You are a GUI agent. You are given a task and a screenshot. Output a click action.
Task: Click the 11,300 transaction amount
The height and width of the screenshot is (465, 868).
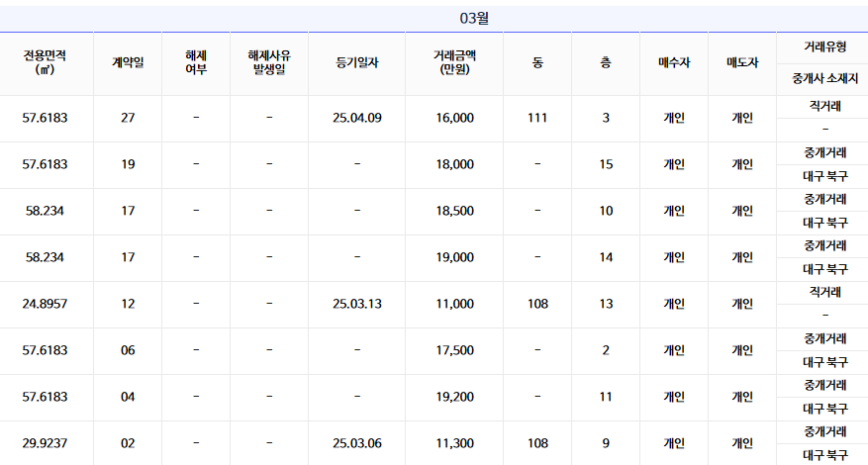click(454, 443)
